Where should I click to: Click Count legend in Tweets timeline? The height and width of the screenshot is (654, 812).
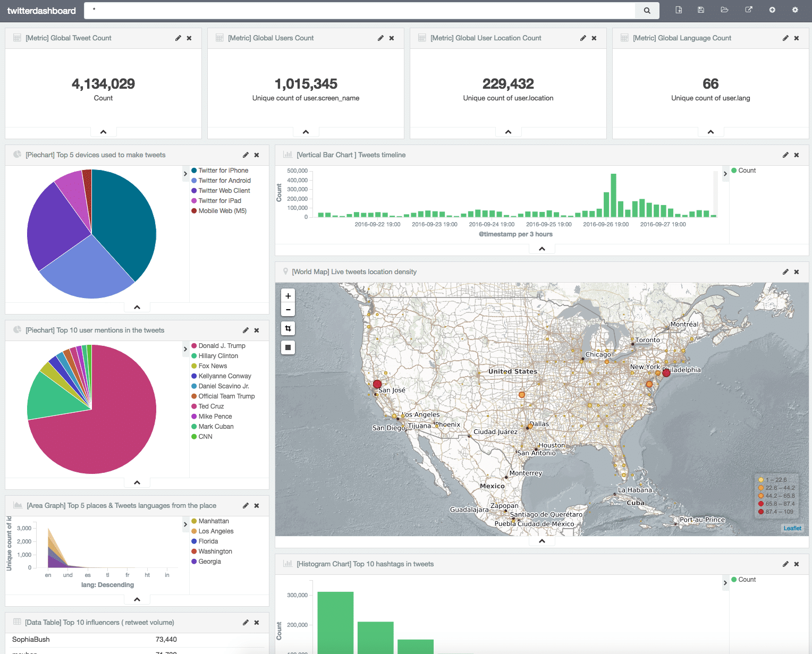click(743, 171)
